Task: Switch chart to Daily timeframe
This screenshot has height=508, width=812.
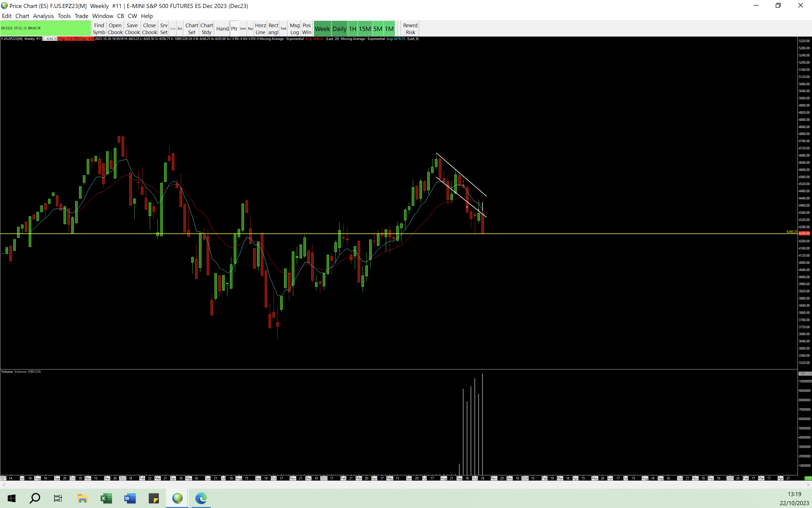Action: pyautogui.click(x=339, y=29)
